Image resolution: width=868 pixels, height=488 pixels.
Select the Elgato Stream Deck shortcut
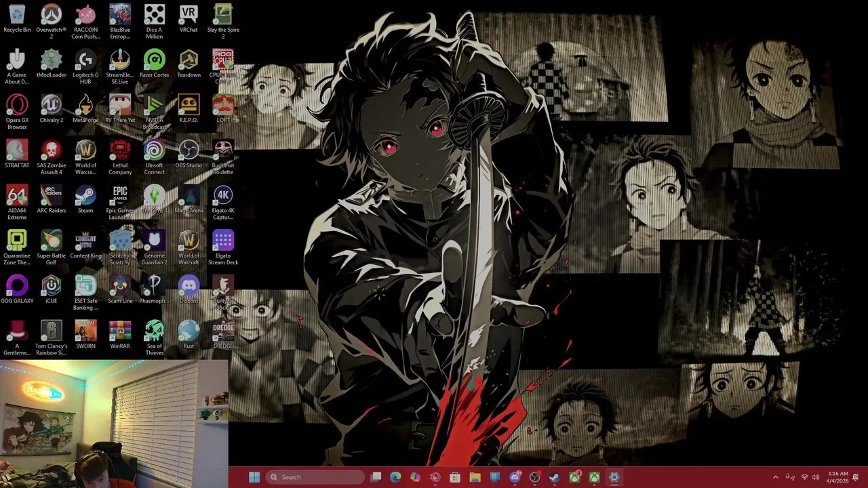[x=223, y=247]
